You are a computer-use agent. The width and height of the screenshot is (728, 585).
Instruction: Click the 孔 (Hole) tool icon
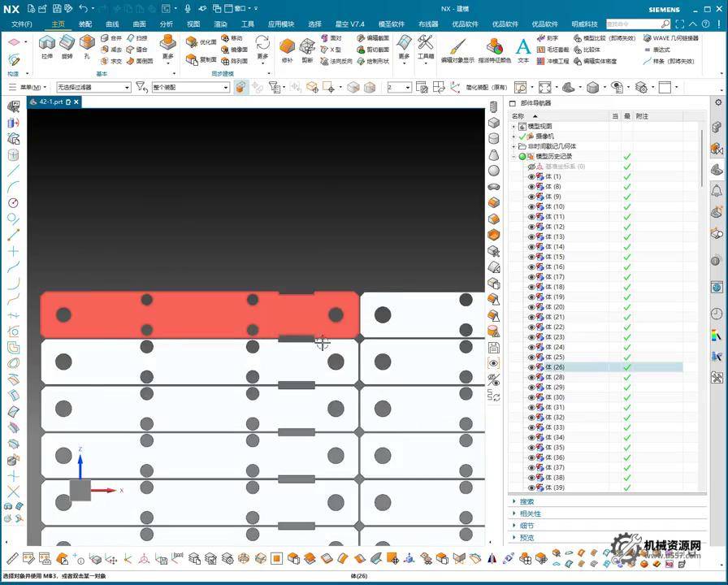tap(88, 45)
